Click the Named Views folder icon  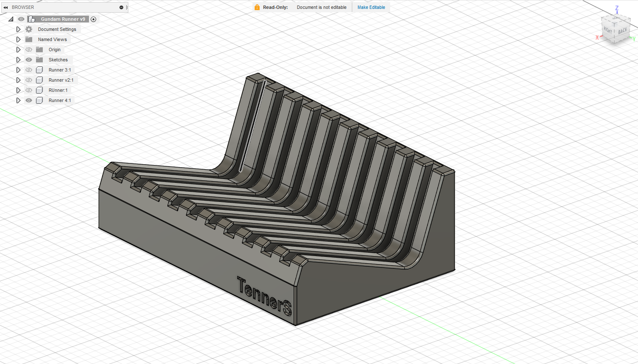(x=29, y=39)
